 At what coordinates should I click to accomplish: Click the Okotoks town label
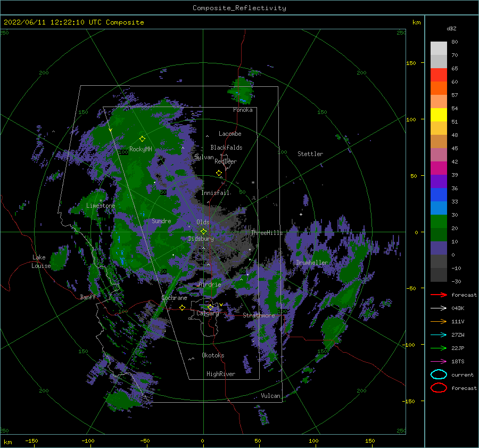213,355
